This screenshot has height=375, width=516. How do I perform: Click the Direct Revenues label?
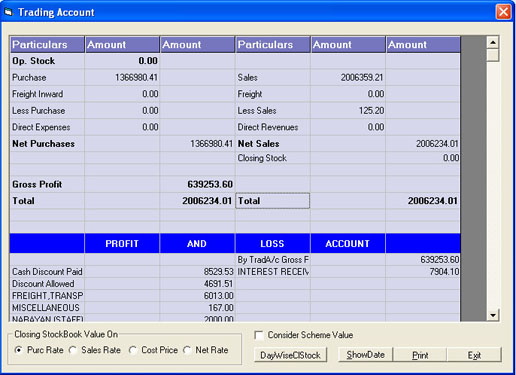click(268, 127)
